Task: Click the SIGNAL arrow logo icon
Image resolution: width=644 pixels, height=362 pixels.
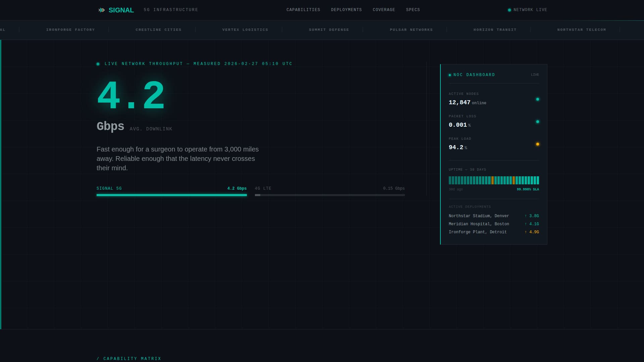Action: point(101,10)
